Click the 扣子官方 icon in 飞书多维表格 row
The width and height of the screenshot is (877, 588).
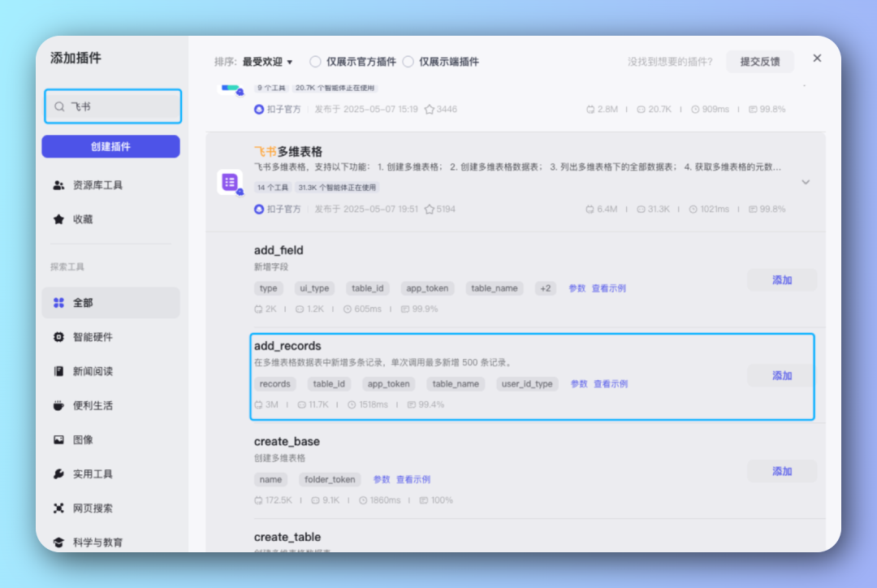(x=259, y=210)
